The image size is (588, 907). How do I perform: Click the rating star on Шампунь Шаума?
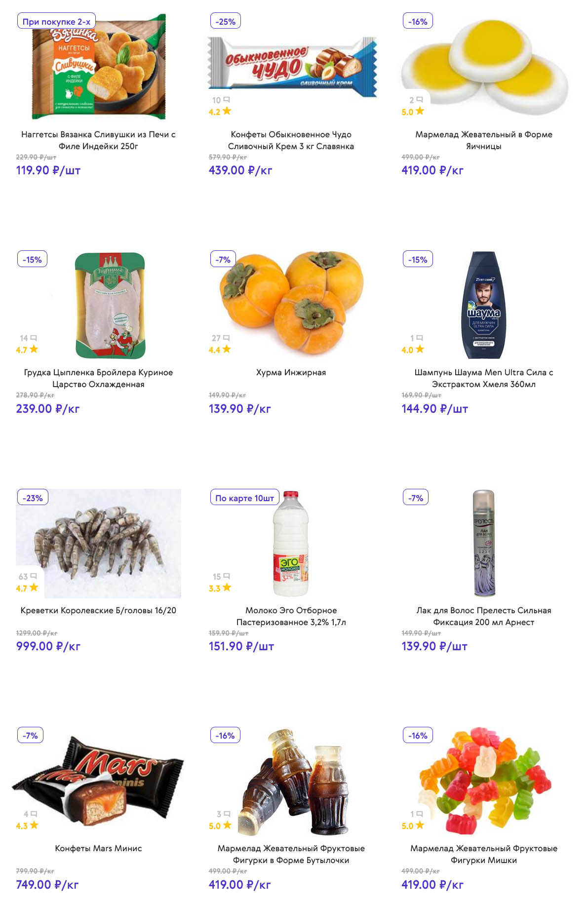tap(420, 349)
